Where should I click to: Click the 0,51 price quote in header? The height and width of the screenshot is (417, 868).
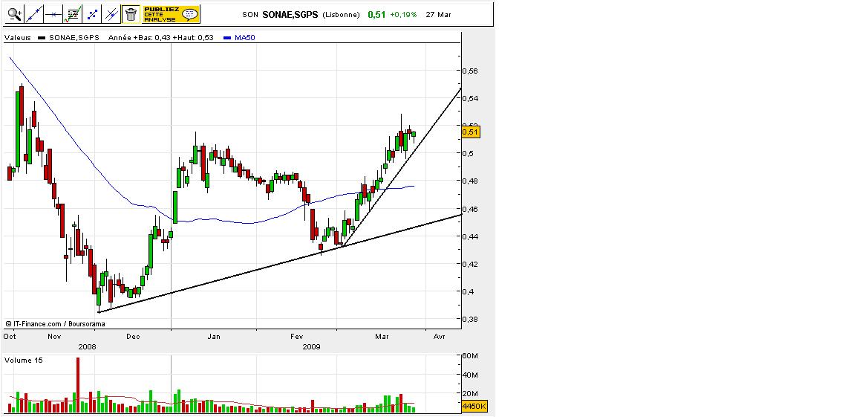(x=376, y=14)
